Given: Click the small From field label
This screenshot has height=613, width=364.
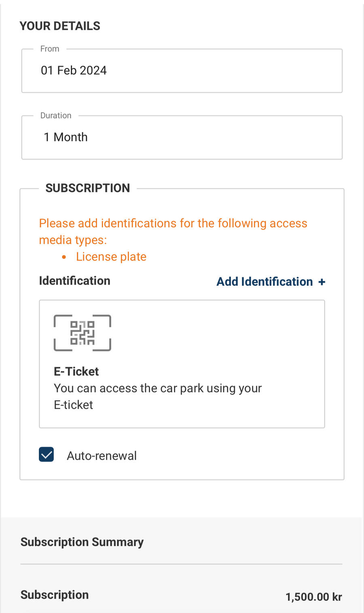Looking at the screenshot, I should pyautogui.click(x=50, y=49).
